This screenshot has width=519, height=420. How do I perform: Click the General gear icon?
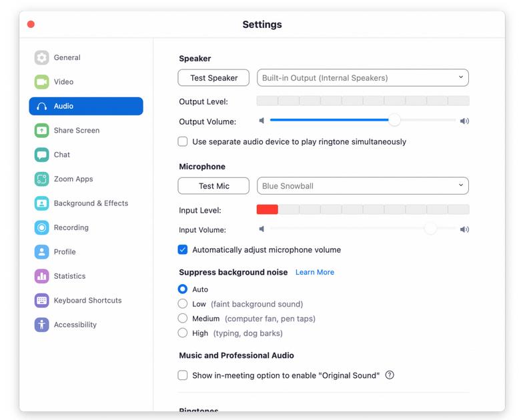pos(42,57)
